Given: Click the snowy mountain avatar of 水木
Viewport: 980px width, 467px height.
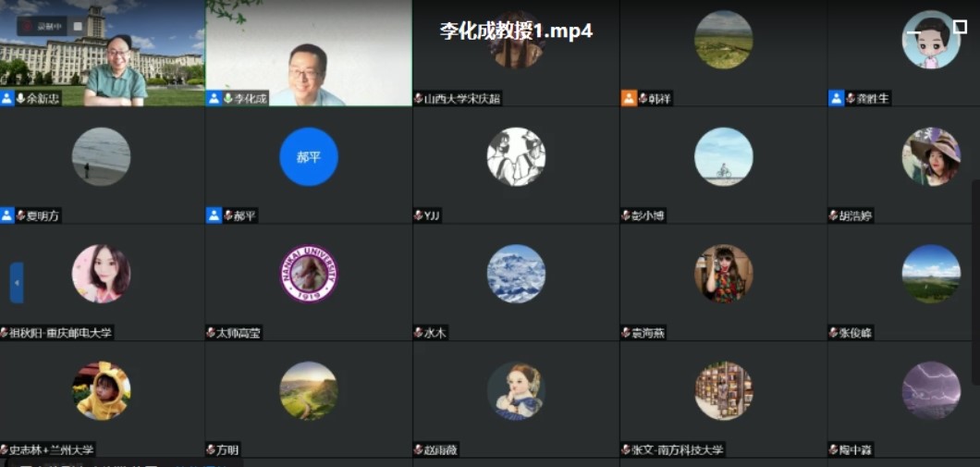Looking at the screenshot, I should (516, 274).
